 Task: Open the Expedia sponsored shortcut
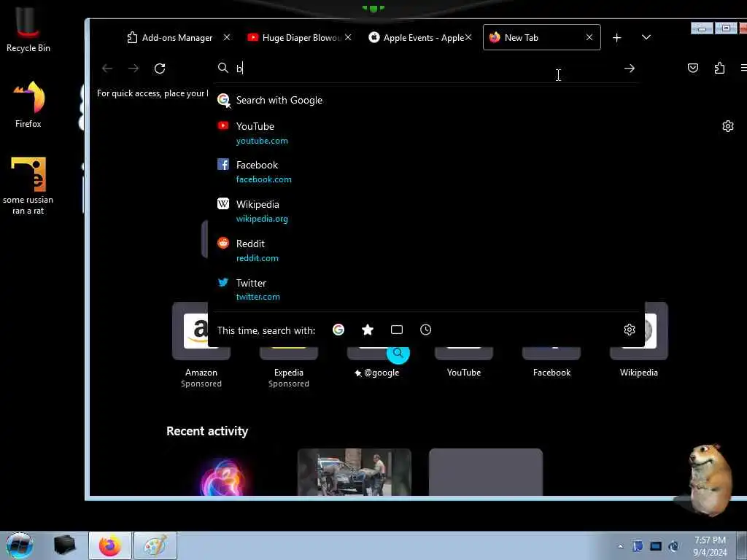click(289, 367)
